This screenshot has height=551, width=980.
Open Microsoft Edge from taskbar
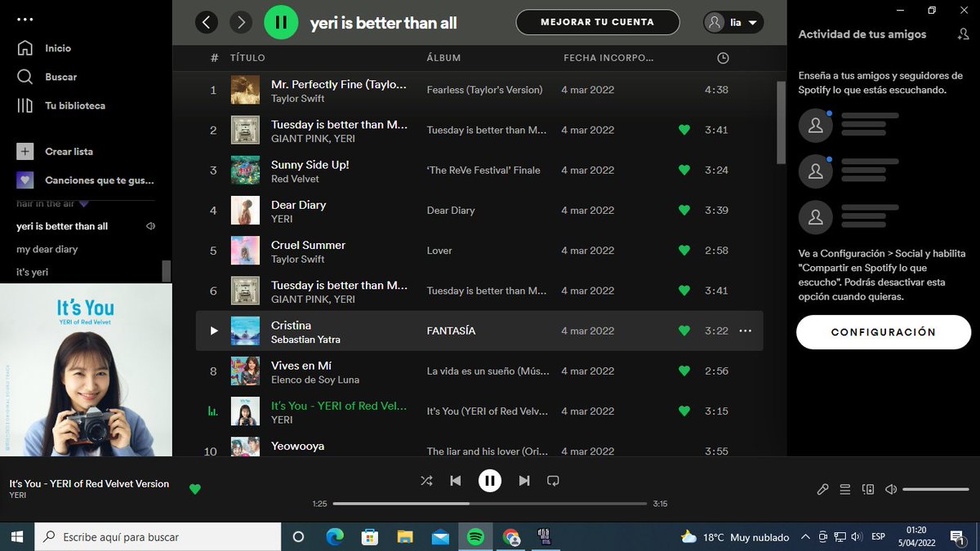pyautogui.click(x=335, y=537)
